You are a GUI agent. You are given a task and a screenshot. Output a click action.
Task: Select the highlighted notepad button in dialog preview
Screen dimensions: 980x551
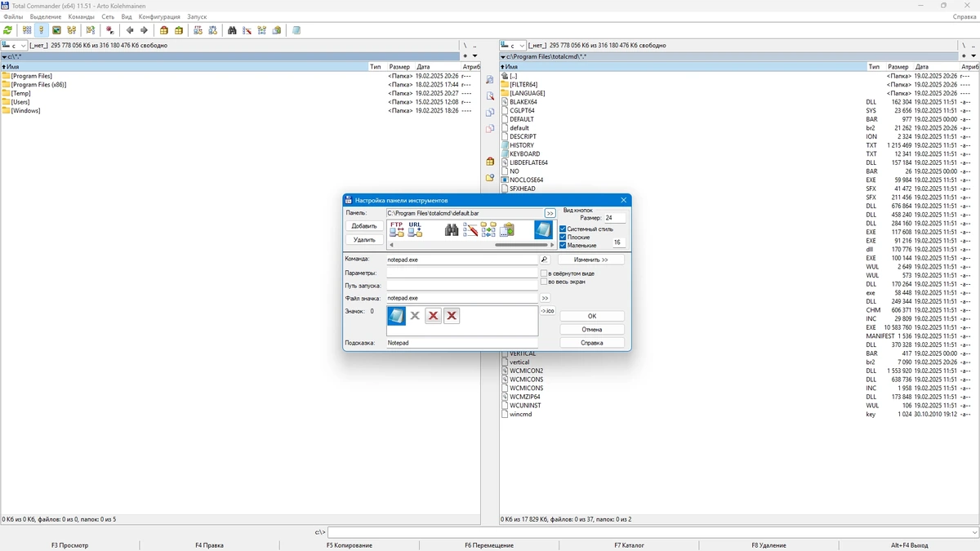543,229
